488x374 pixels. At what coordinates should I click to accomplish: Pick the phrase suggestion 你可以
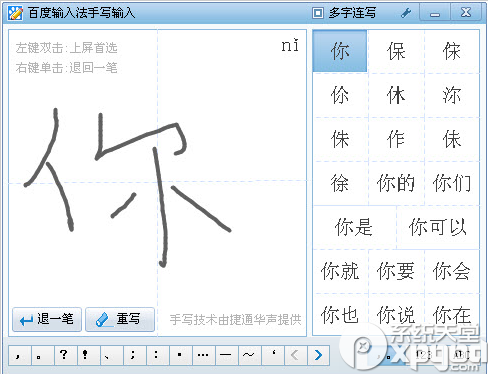pyautogui.click(x=438, y=227)
